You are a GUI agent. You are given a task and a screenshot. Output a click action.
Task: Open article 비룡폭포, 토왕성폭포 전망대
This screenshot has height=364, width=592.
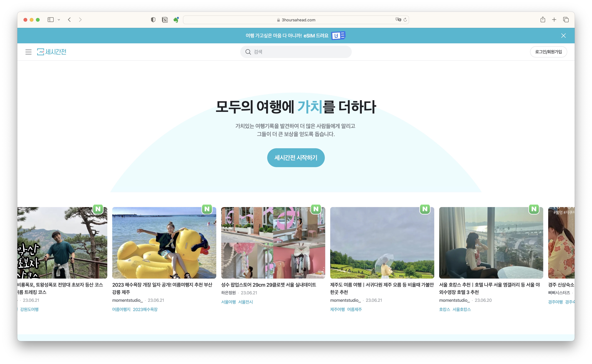click(60, 288)
